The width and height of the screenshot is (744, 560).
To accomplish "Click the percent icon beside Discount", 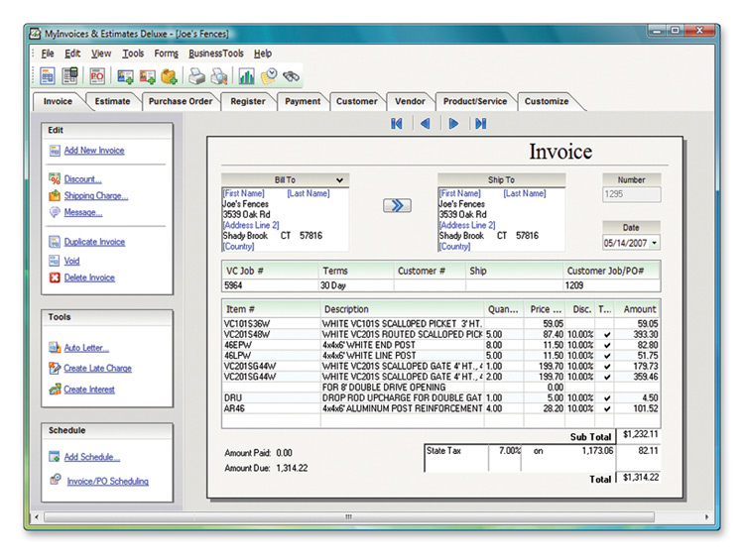I will point(55,178).
